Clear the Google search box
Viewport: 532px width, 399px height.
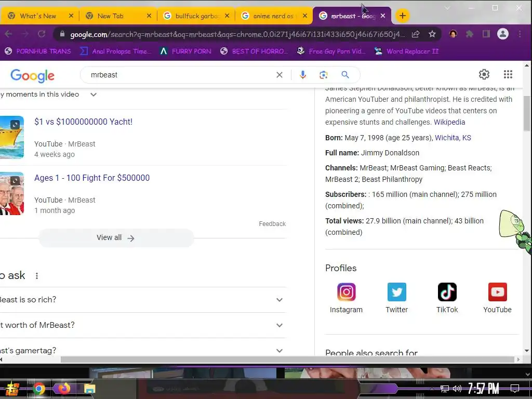pyautogui.click(x=279, y=75)
